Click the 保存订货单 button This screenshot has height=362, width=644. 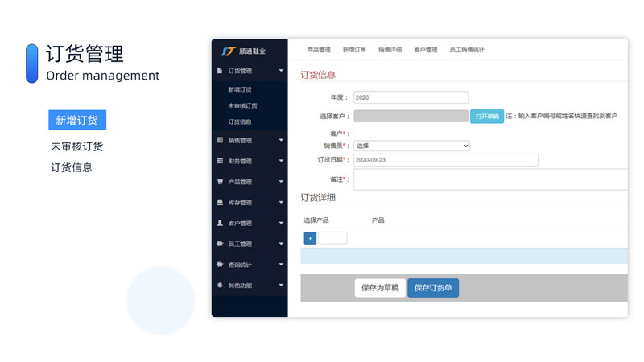pyautogui.click(x=433, y=288)
